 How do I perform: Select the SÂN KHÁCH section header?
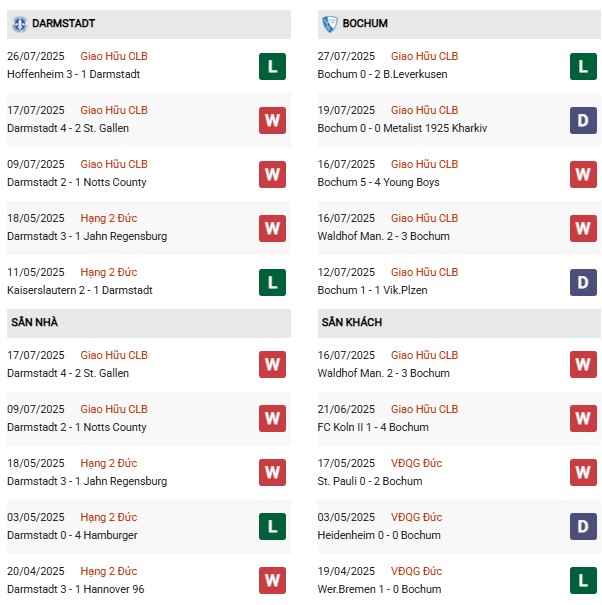coord(352,323)
